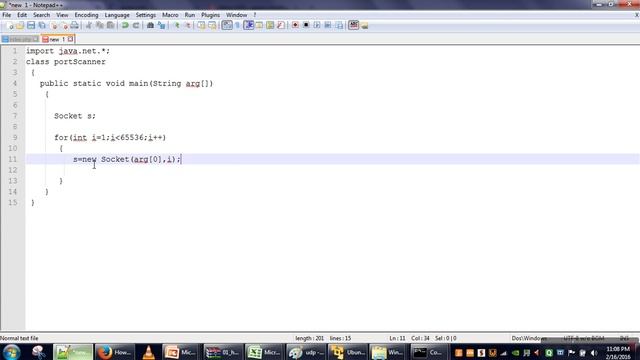Open the Macro menu
640x360 pixels.
(170, 15)
